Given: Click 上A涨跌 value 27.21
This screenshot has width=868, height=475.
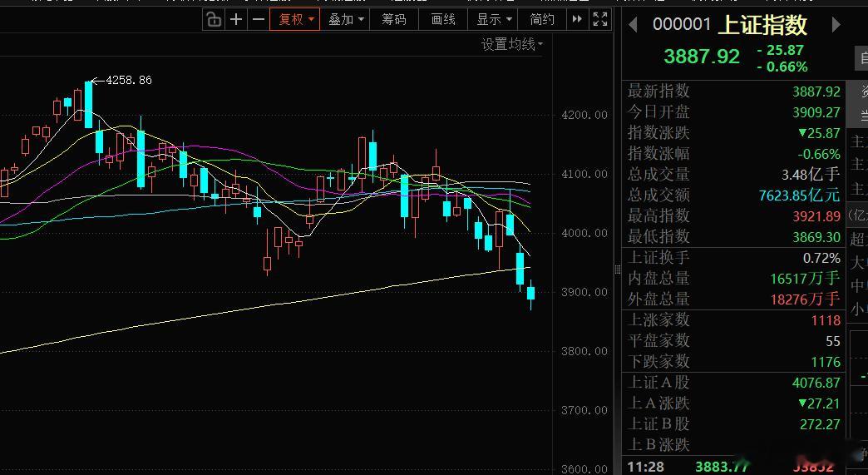Looking at the screenshot, I should (819, 403).
